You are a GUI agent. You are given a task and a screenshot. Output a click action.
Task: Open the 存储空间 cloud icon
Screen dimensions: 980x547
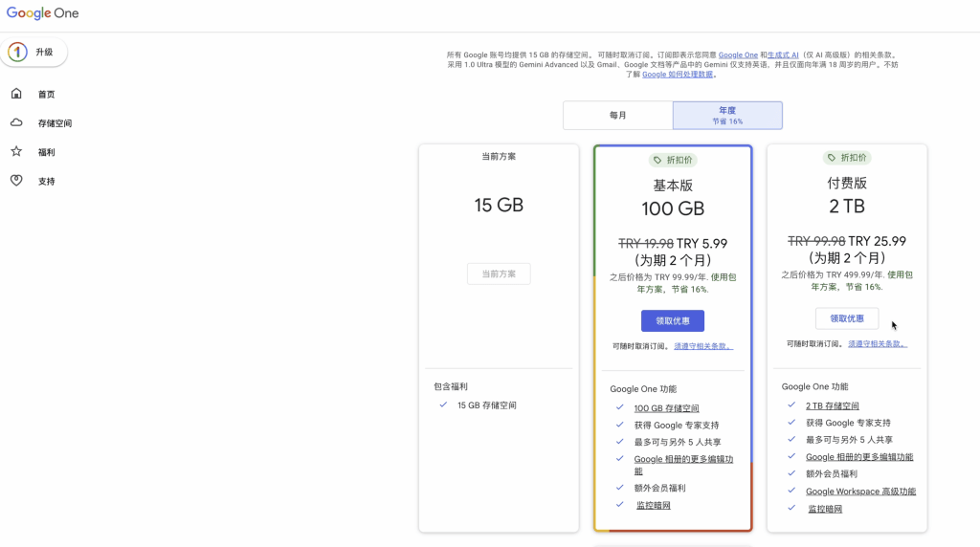click(16, 122)
